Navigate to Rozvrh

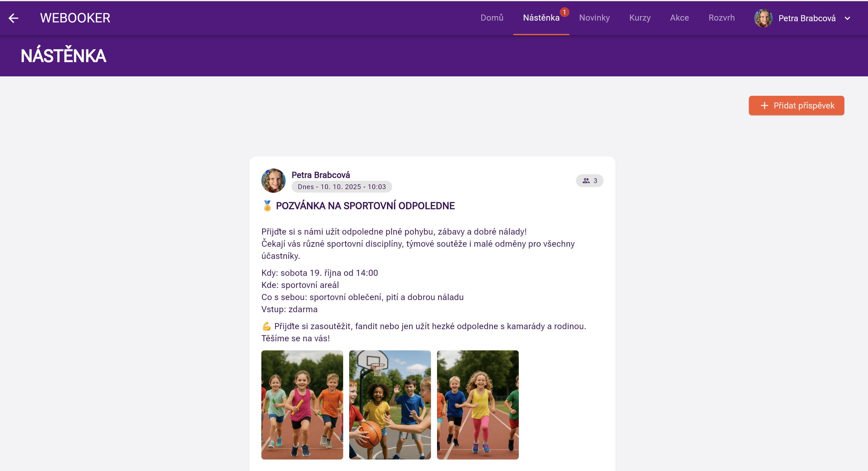(721, 18)
